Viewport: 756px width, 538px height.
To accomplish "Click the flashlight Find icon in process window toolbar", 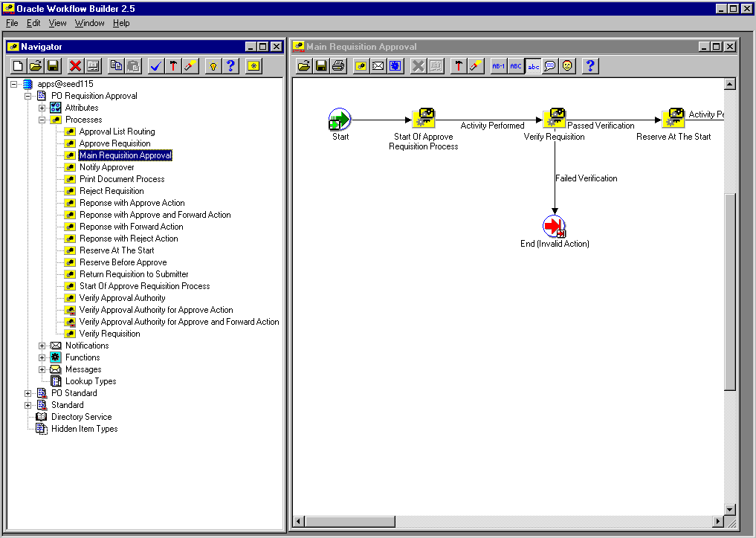I will [476, 66].
